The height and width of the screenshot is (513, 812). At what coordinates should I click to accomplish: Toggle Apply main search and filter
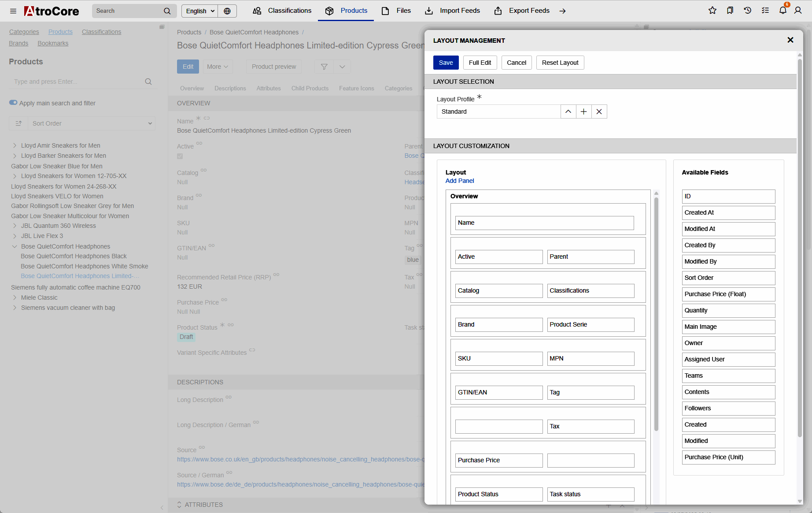coord(13,103)
